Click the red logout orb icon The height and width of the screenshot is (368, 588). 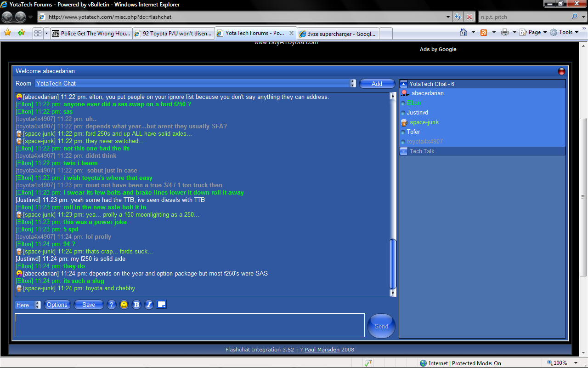pyautogui.click(x=561, y=71)
